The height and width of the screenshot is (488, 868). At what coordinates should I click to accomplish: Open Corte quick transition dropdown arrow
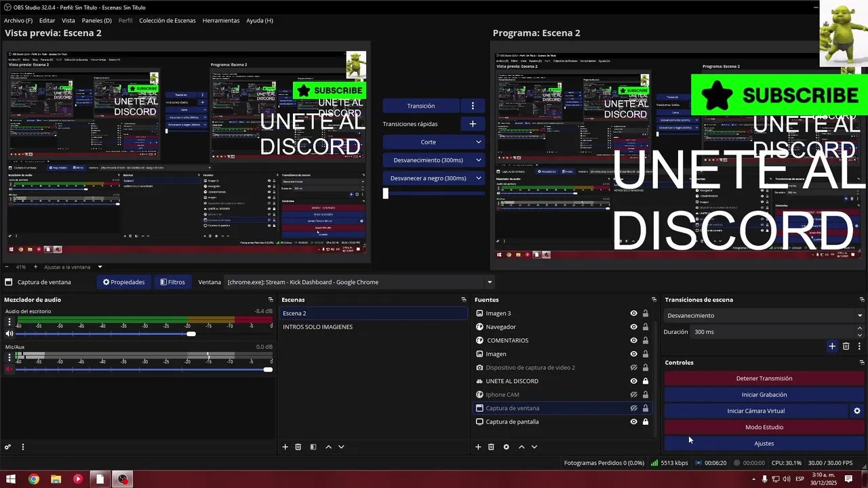point(478,142)
